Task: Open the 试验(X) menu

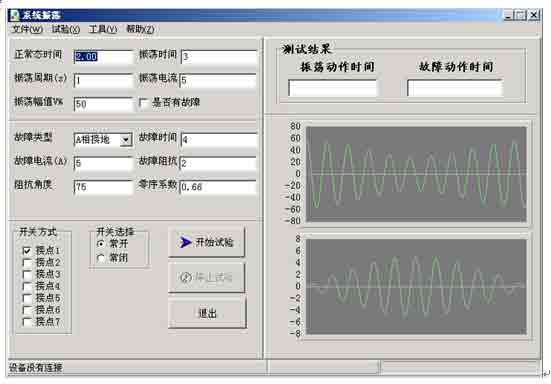Action: tap(66, 29)
